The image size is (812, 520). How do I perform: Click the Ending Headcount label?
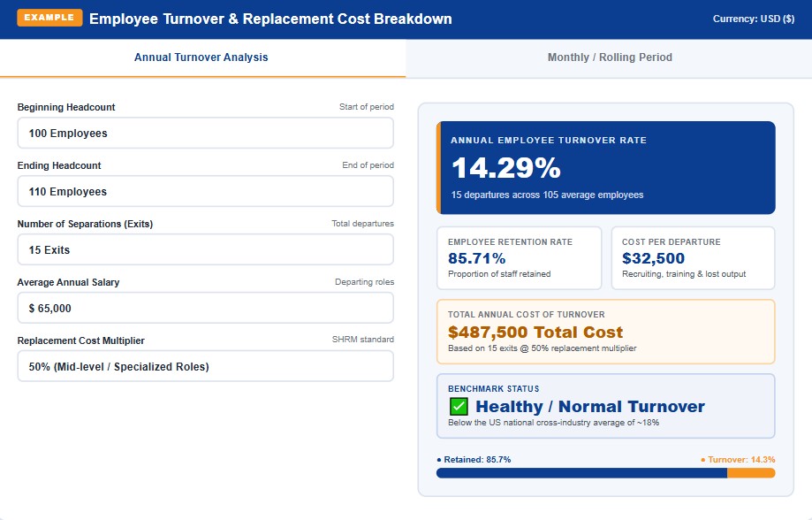pyautogui.click(x=59, y=165)
